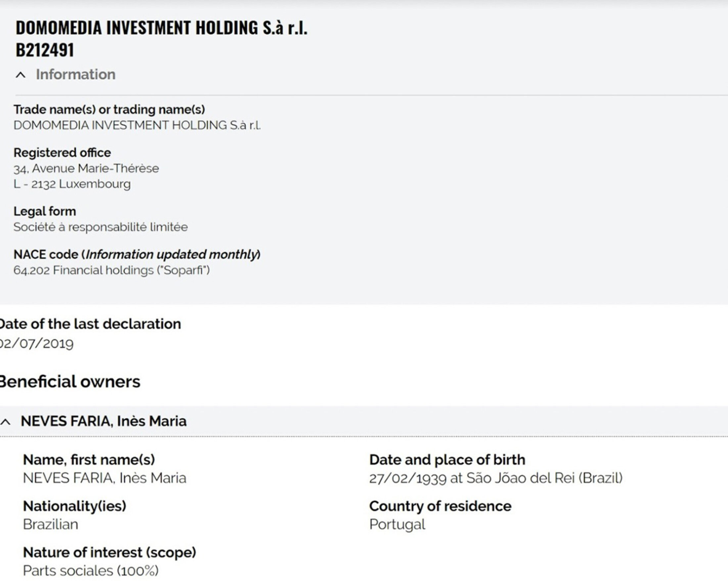Click NEVES FARIA, Inès Maria accordion header

click(x=103, y=421)
